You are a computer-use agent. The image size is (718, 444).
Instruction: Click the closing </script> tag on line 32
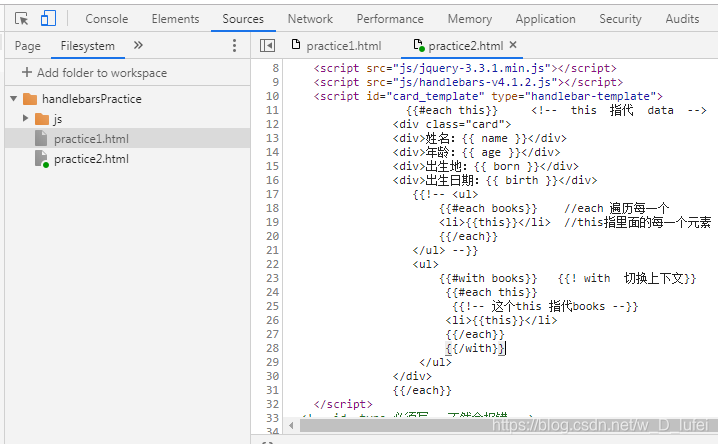tap(343, 404)
